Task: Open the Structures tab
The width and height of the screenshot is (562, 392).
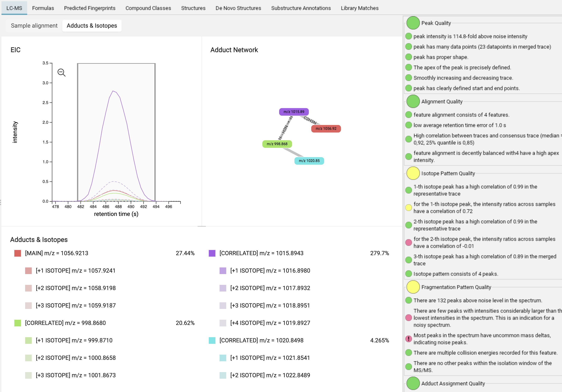Action: point(193,8)
